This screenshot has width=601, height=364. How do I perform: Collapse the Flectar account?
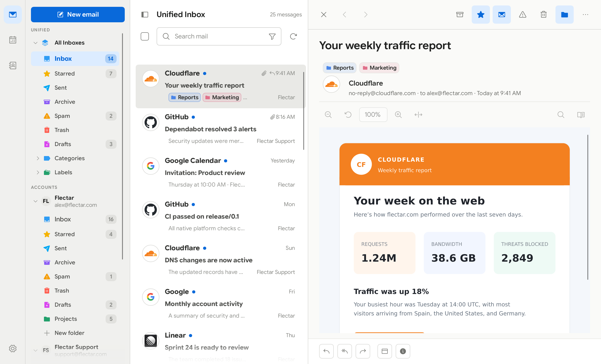tap(36, 201)
